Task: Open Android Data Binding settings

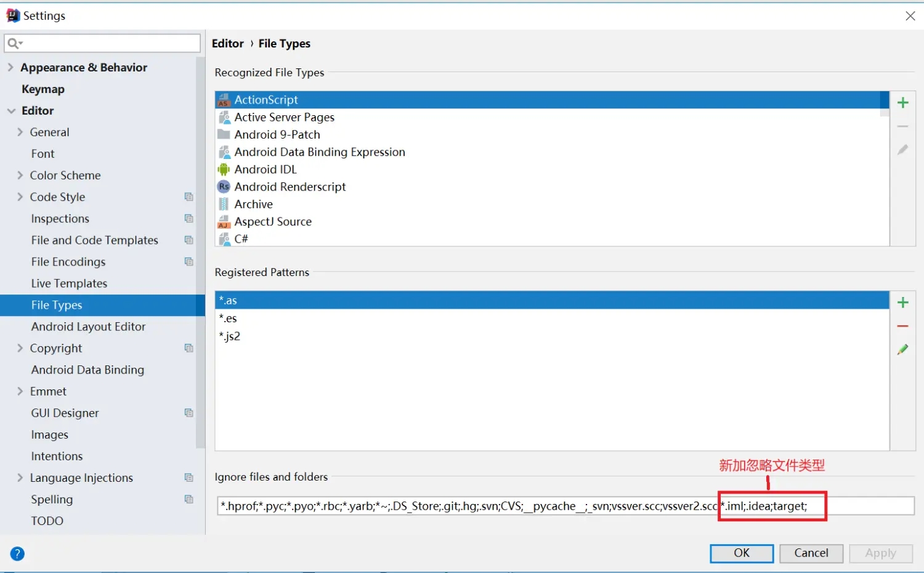Action: pyautogui.click(x=87, y=370)
